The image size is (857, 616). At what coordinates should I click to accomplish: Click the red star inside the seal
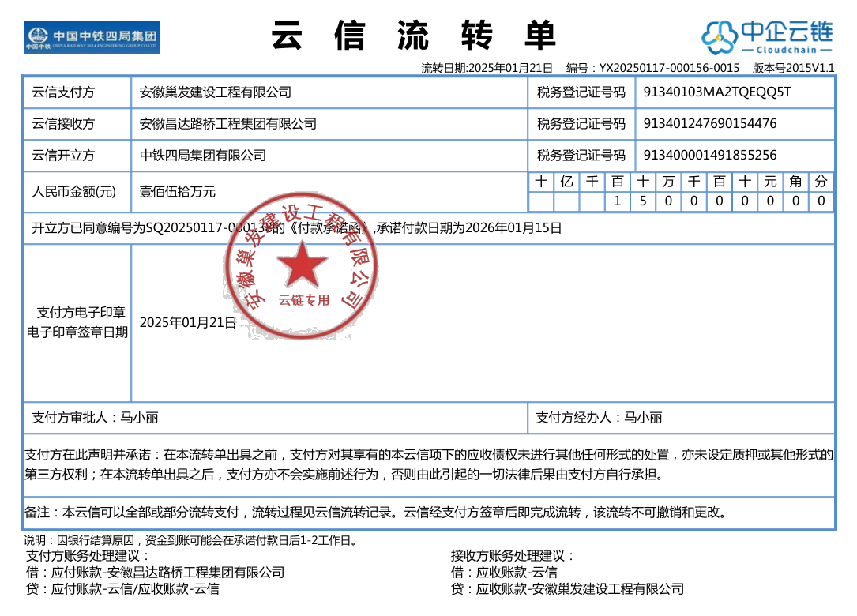[x=302, y=265]
